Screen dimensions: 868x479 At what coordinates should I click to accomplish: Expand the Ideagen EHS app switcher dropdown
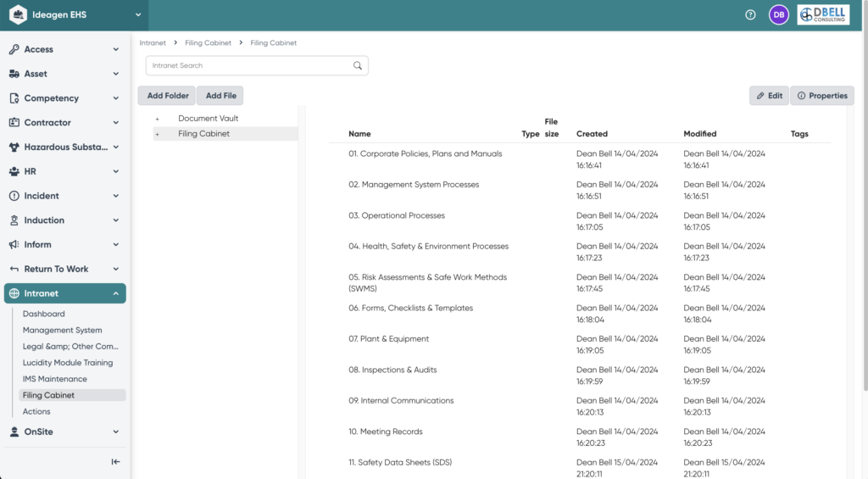pos(138,15)
